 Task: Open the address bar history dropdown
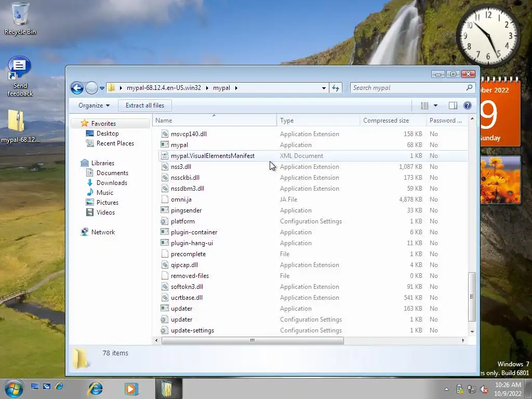[324, 88]
